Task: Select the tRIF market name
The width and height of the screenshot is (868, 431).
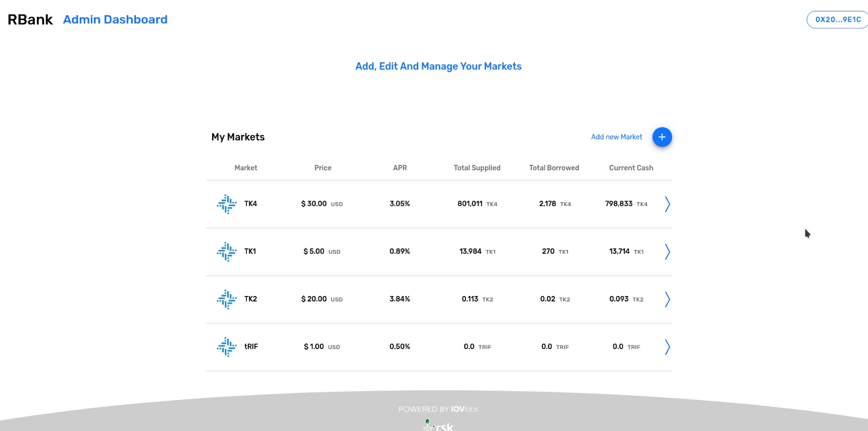Action: 251,347
